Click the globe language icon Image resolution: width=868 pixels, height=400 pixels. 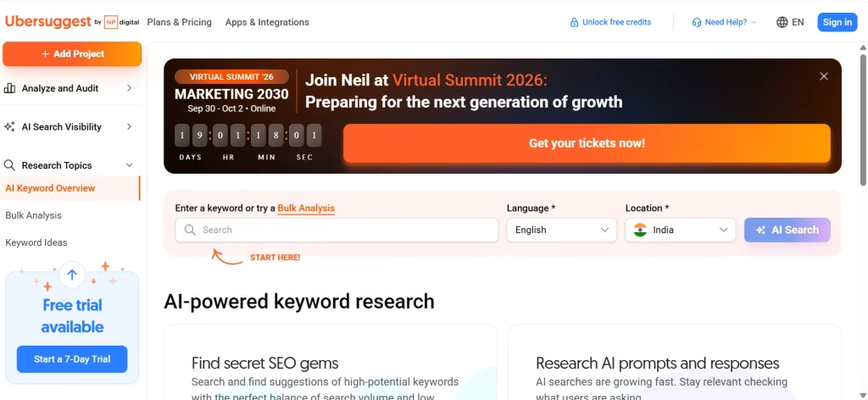pyautogui.click(x=782, y=22)
